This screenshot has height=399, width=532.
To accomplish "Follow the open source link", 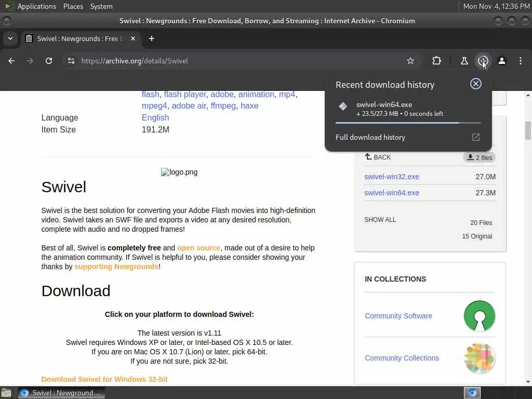I will tap(198, 248).
